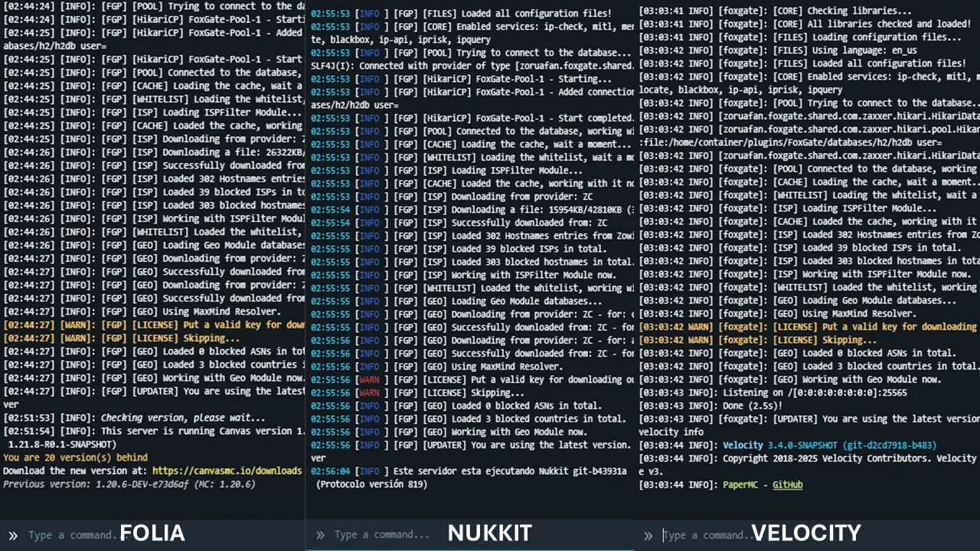Click the NUKKIT panel label
Image resolution: width=980 pixels, height=551 pixels.
tap(489, 533)
